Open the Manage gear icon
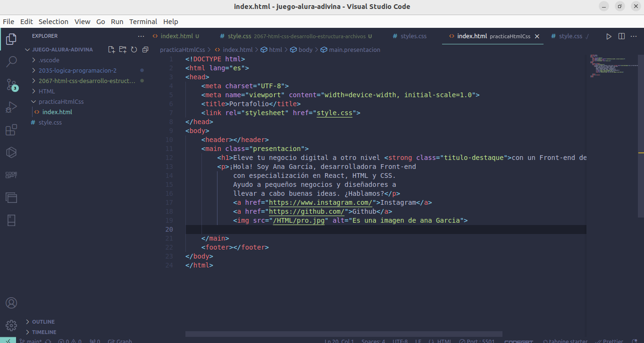Screen dimensions: 644x343 [x=11, y=326]
